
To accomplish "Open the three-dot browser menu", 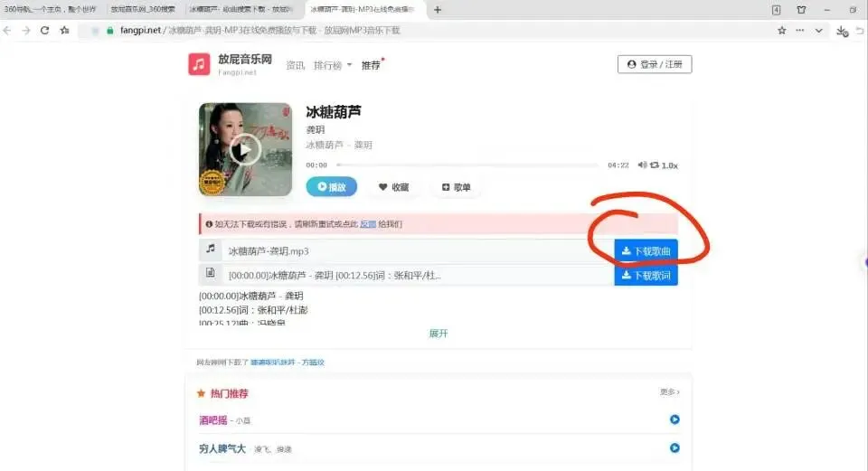I will point(800,31).
